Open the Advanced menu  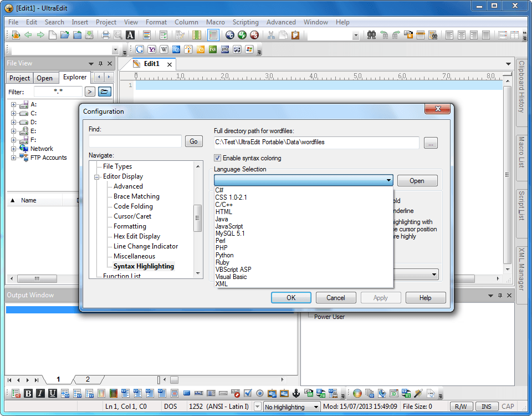281,22
